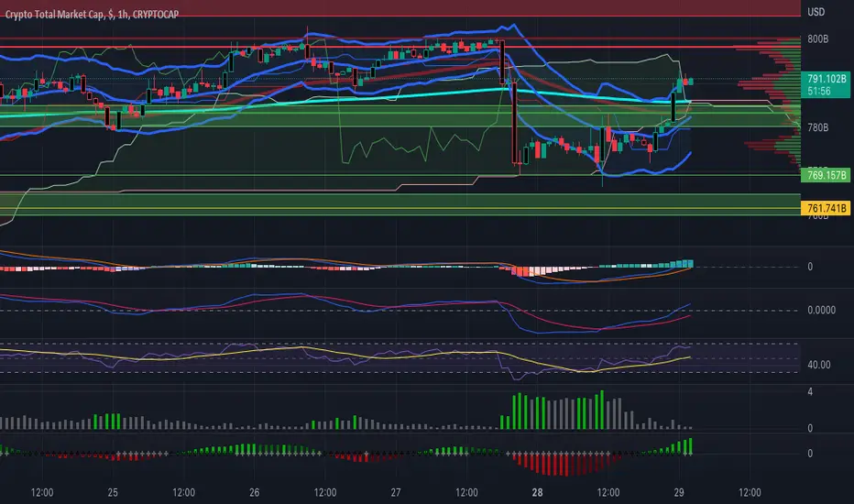854x504 pixels.
Task: Click date label 25 on time axis
Action: point(113,493)
